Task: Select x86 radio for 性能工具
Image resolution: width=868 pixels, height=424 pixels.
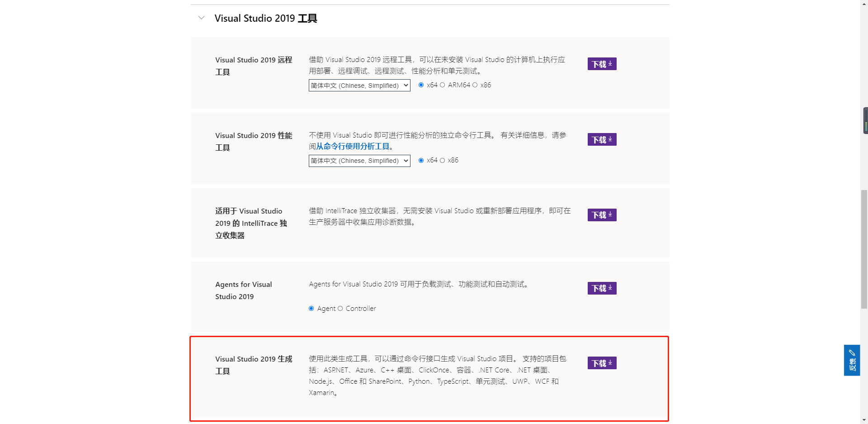Action: 442,160
